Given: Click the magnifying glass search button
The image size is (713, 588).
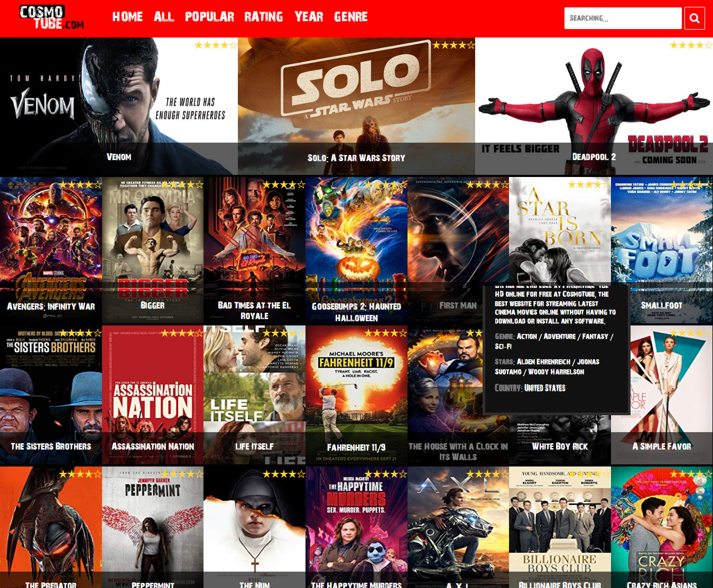Looking at the screenshot, I should pos(695,18).
